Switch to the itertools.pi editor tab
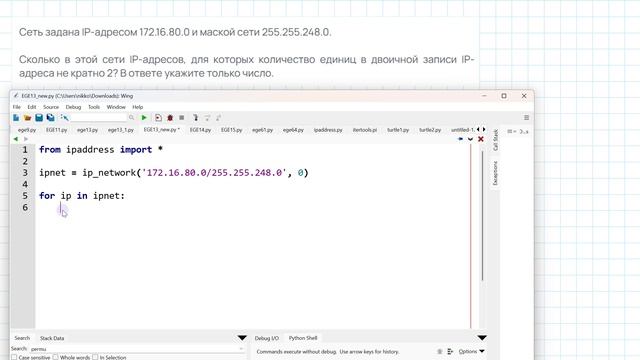The width and height of the screenshot is (640, 360). click(x=365, y=130)
